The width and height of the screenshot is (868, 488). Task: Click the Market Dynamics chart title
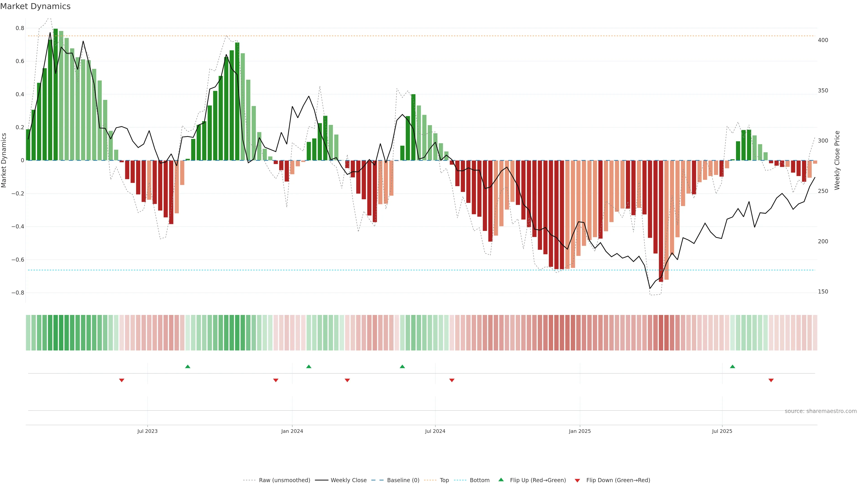click(x=35, y=6)
